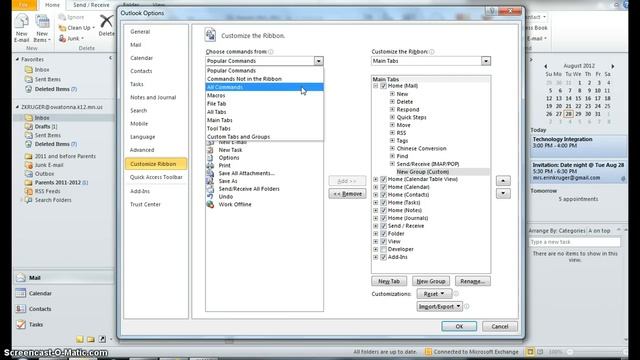
Task: Uncheck the Home (Tasks) checkbox
Action: 383,202
